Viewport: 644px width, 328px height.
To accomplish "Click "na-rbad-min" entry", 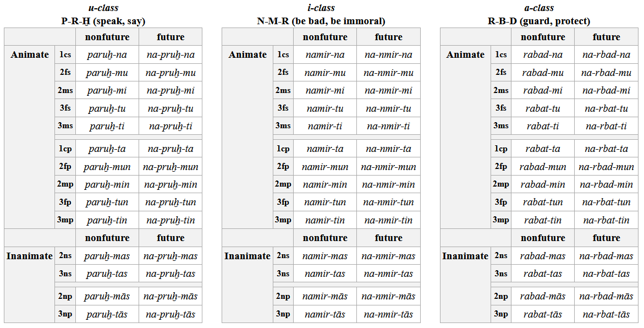I will 606,184.
